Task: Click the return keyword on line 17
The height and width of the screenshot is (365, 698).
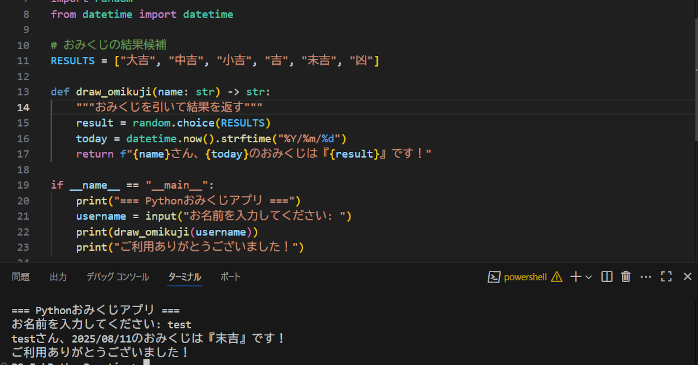Action: pos(94,154)
